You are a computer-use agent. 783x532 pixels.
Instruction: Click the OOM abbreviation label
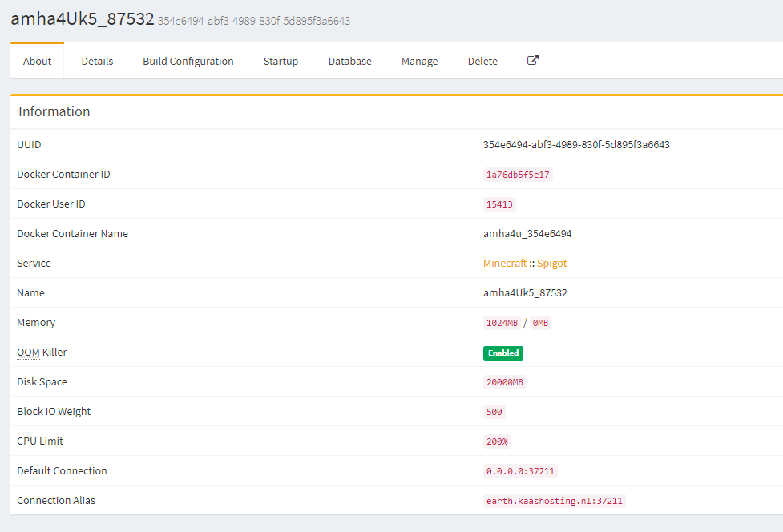(x=28, y=353)
